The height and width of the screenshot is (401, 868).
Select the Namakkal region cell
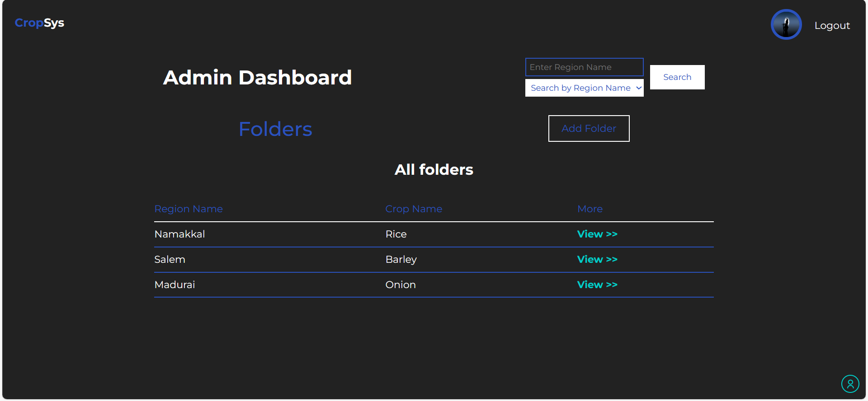tap(179, 234)
